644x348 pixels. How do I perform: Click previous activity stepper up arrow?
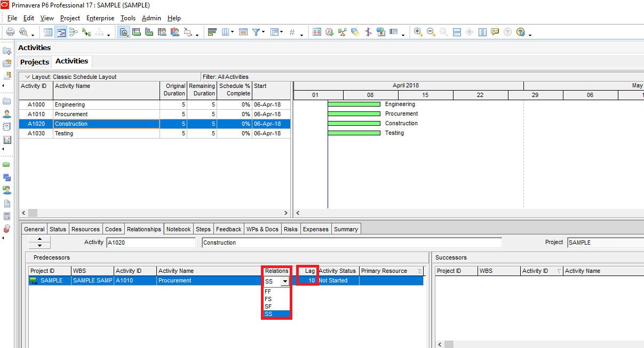click(39, 239)
